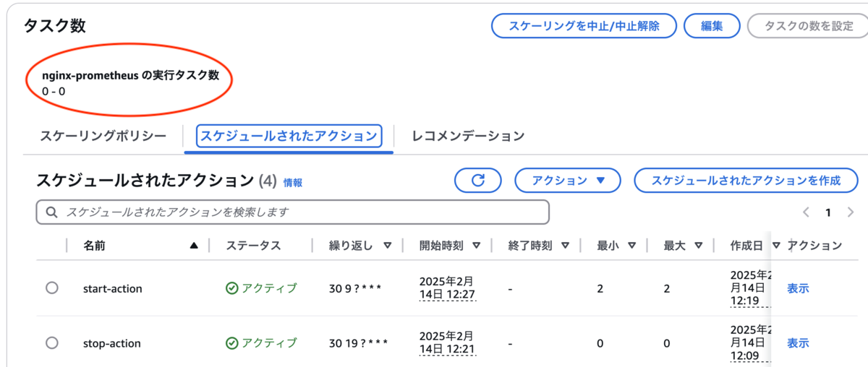Click the search magnifier icon
This screenshot has width=868, height=367.
(x=51, y=212)
